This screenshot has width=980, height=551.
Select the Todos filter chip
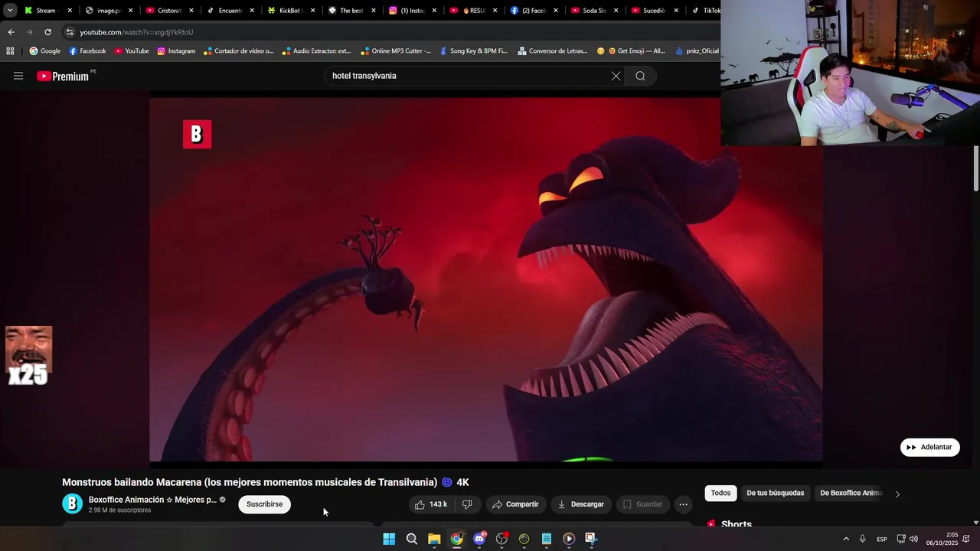click(x=720, y=493)
